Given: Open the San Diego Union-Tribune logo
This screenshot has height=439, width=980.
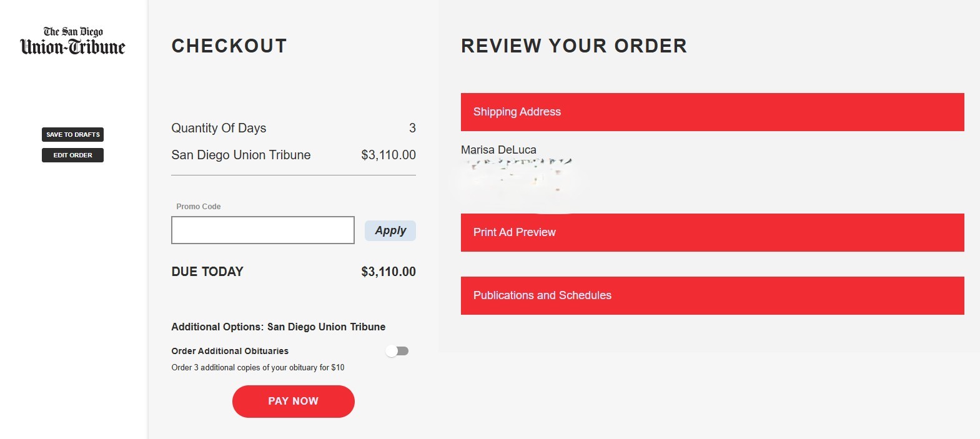Looking at the screenshot, I should point(72,41).
